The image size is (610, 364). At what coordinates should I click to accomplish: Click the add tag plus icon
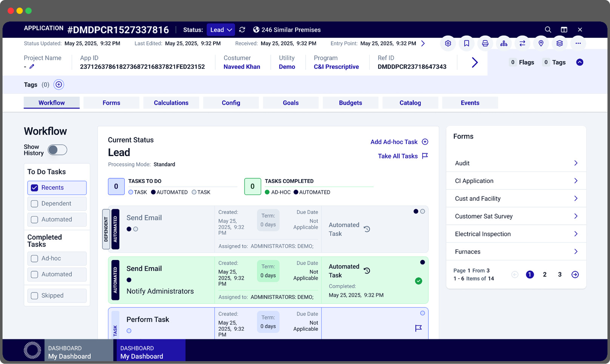point(59,85)
